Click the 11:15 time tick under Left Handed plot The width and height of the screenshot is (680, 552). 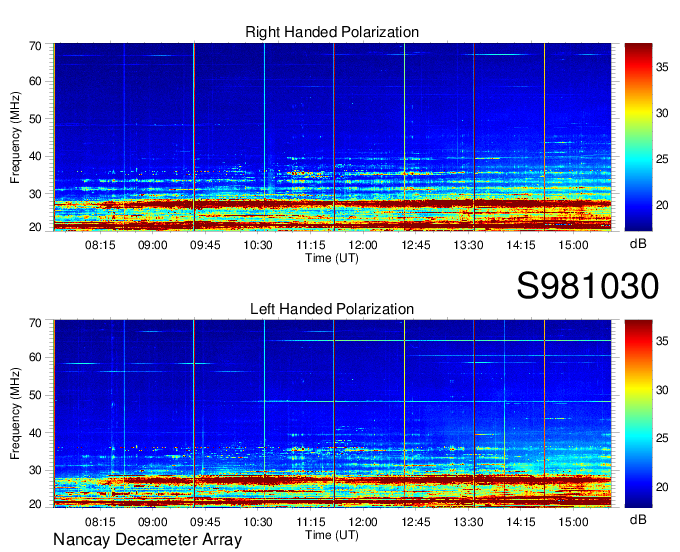click(311, 522)
